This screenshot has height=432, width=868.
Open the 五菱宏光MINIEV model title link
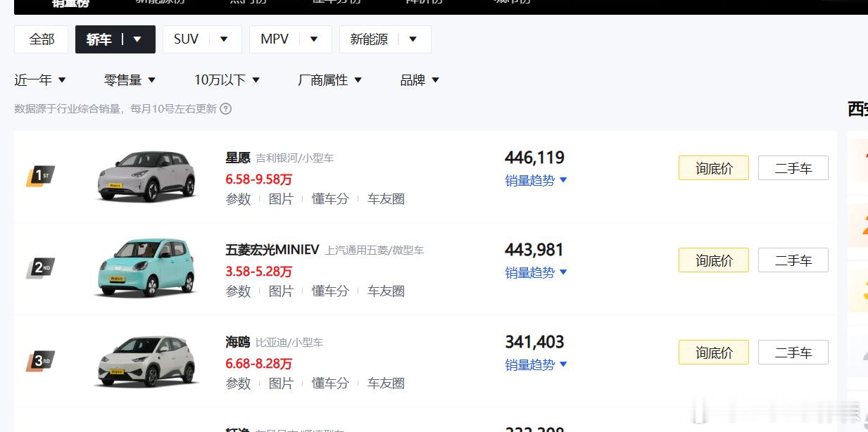coord(272,250)
